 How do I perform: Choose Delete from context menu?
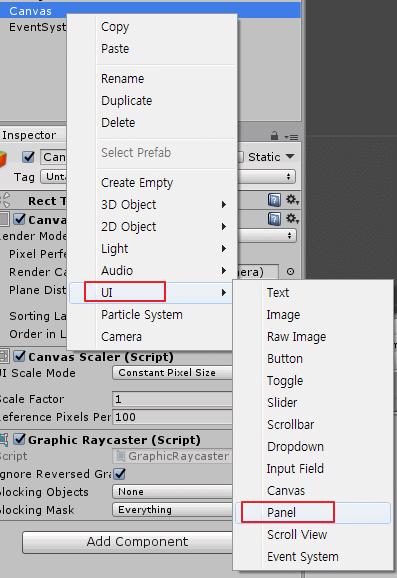pyautogui.click(x=152, y=123)
